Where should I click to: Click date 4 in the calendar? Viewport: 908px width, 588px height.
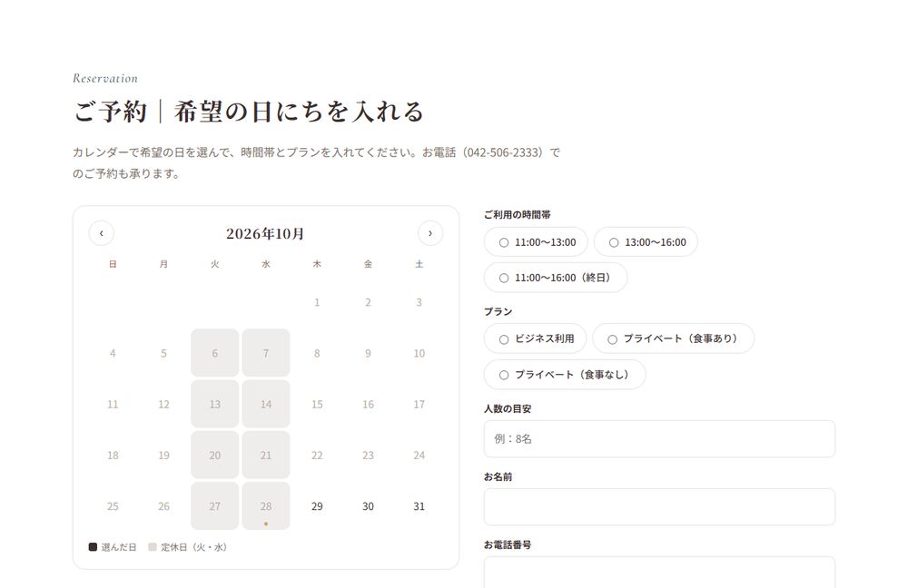(x=113, y=353)
